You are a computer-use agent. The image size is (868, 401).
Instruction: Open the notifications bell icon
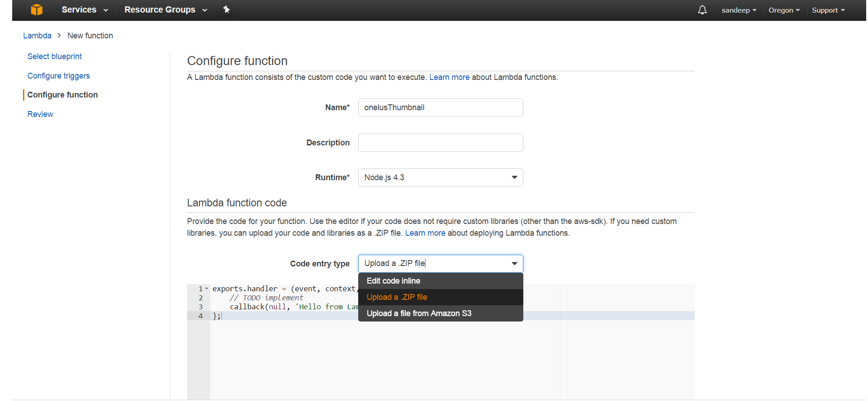pos(702,10)
